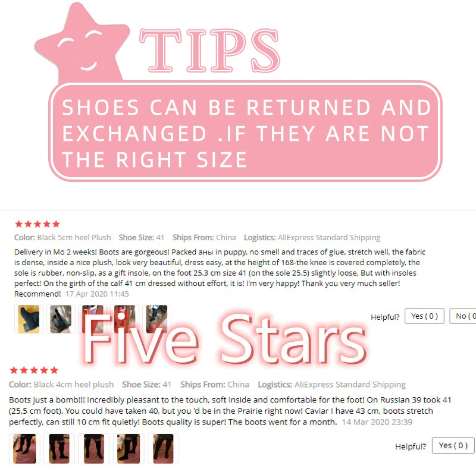Open second review's second photo thumbnail
Image resolution: width=476 pixels, height=475 pixels.
(59, 449)
